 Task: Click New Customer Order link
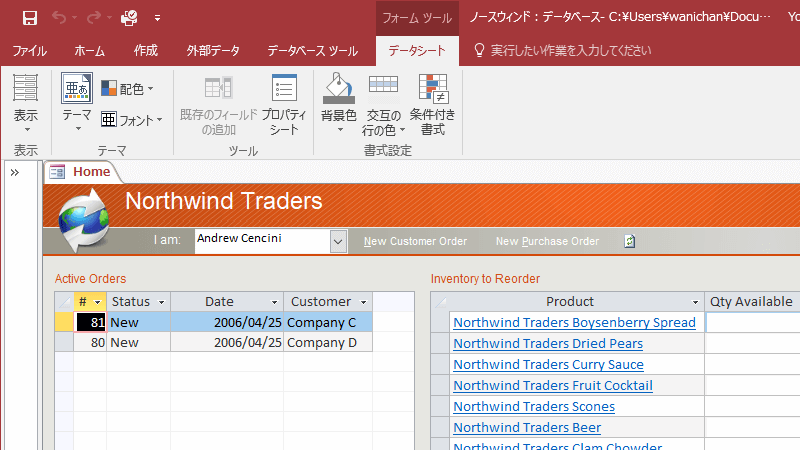point(415,241)
